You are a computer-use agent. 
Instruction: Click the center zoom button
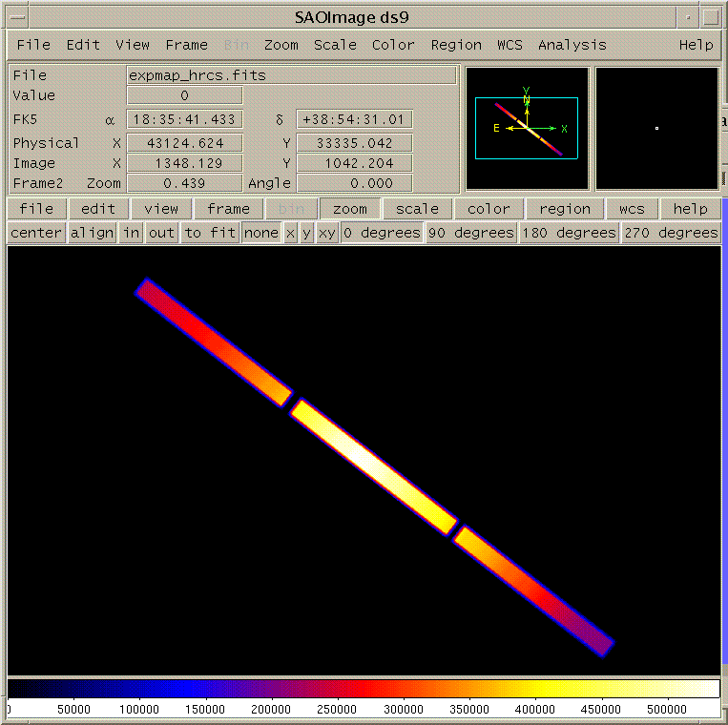[36, 233]
